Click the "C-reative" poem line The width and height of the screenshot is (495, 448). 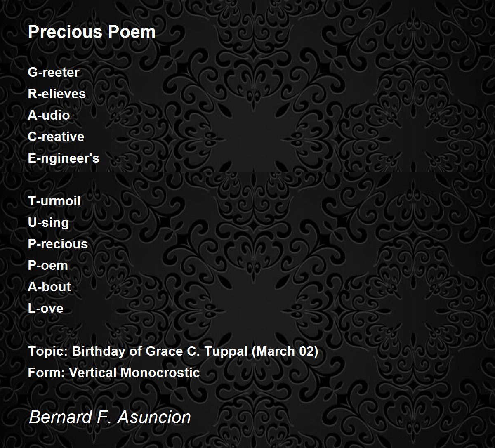pos(56,137)
